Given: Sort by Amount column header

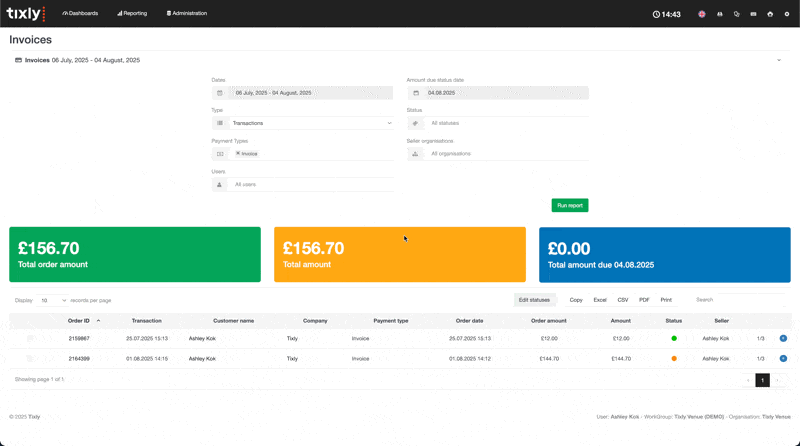Looking at the screenshot, I should click(x=620, y=321).
